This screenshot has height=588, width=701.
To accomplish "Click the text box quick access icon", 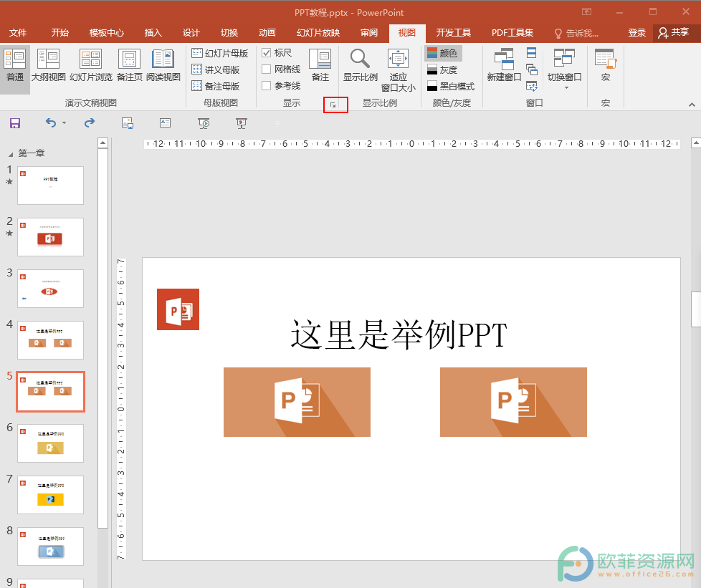I will 166,122.
